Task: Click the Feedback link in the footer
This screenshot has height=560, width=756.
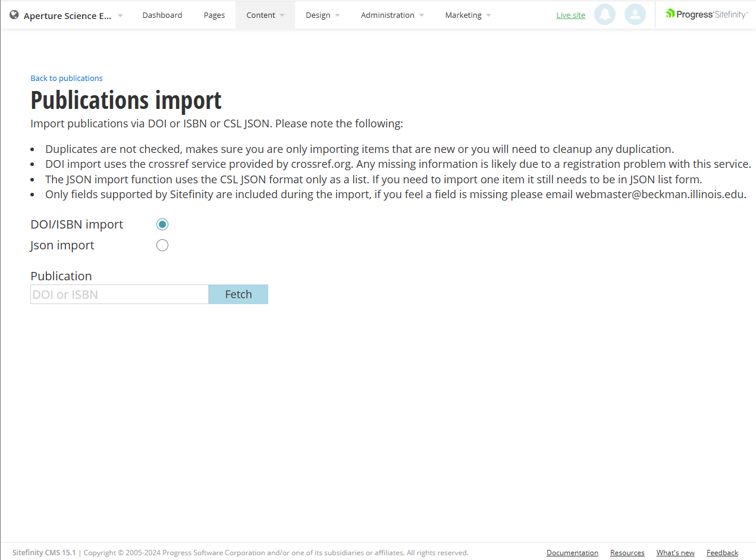Action: pyautogui.click(x=722, y=552)
